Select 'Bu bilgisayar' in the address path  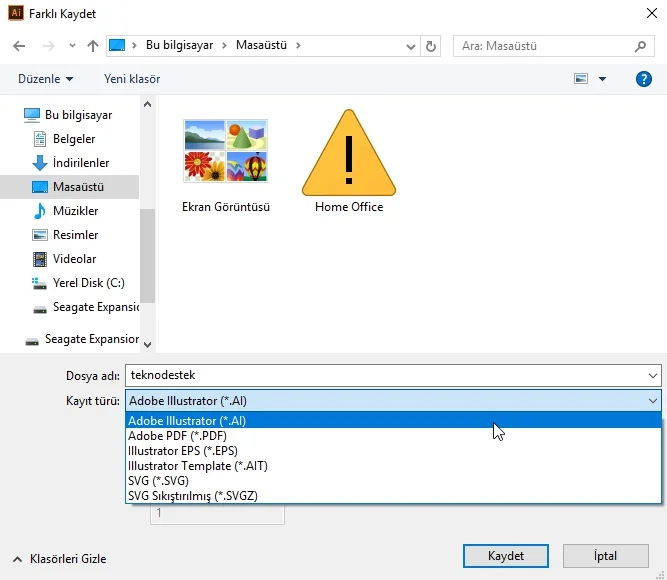click(180, 45)
